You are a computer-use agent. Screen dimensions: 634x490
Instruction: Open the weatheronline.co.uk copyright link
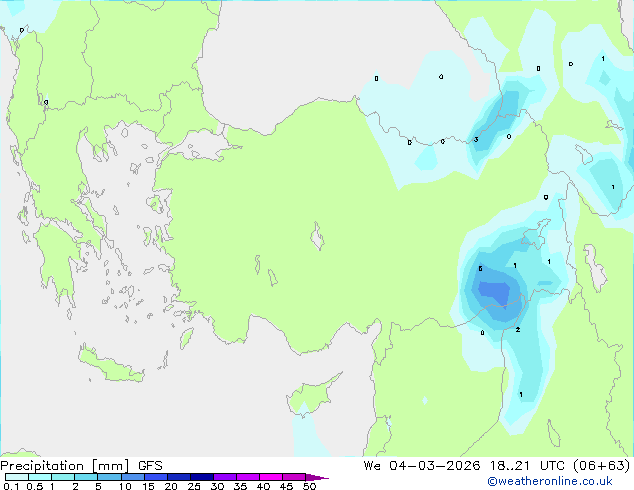point(550,481)
